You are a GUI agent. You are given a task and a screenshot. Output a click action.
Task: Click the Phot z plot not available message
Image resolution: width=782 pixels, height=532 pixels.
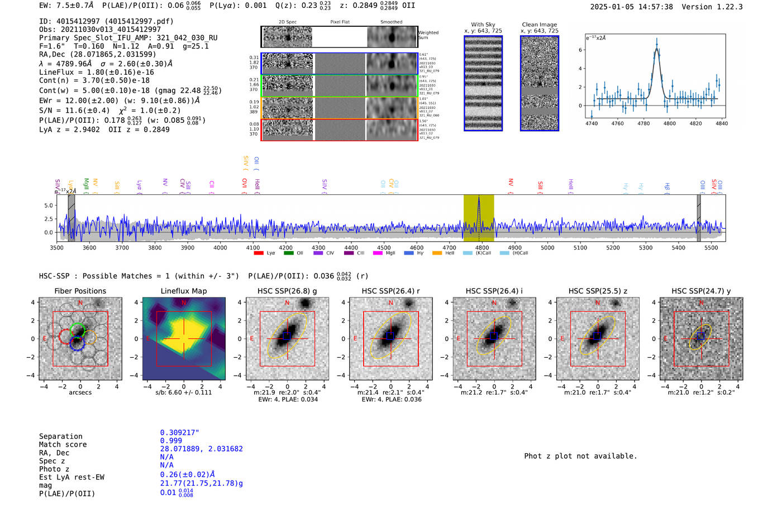(x=580, y=456)
